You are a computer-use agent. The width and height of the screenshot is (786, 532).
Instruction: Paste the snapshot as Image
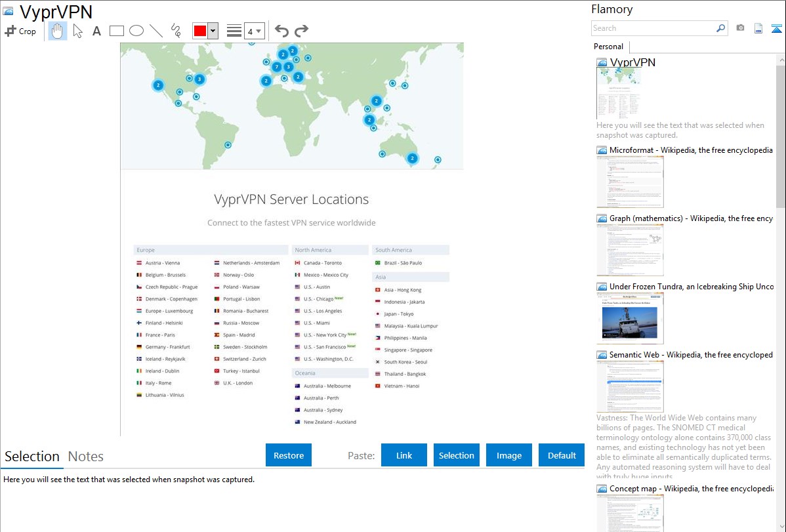pyautogui.click(x=508, y=455)
